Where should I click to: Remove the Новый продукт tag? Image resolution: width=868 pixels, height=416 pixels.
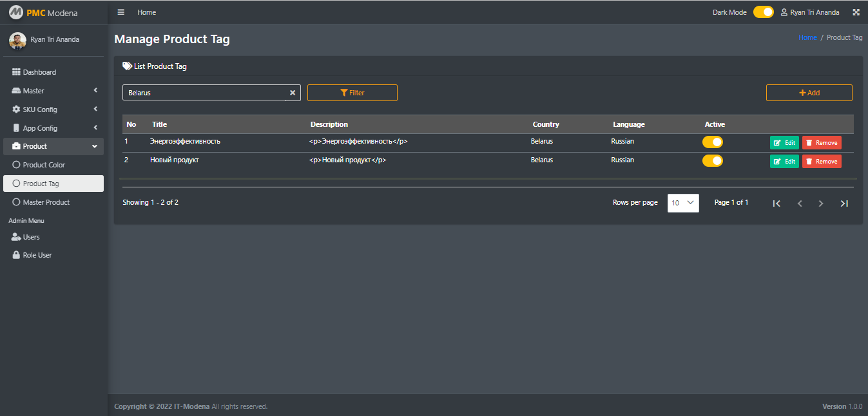point(822,162)
